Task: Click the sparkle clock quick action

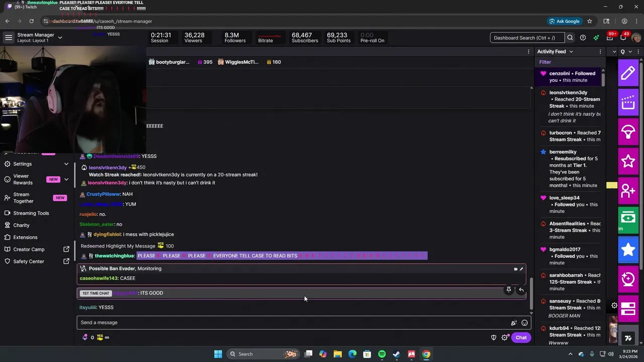Action: point(628,279)
